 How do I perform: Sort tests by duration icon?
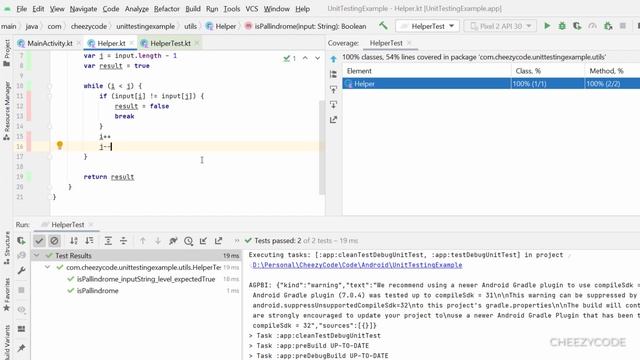(89, 241)
